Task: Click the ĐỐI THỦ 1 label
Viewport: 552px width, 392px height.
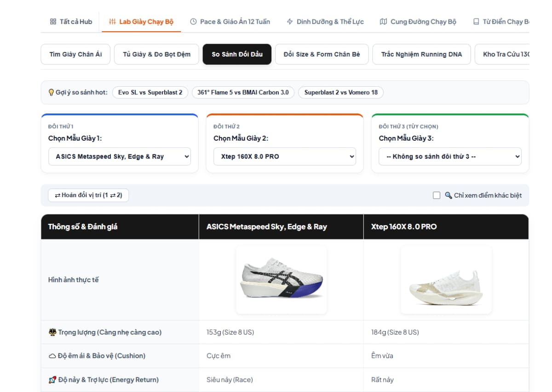Action: (x=61, y=126)
